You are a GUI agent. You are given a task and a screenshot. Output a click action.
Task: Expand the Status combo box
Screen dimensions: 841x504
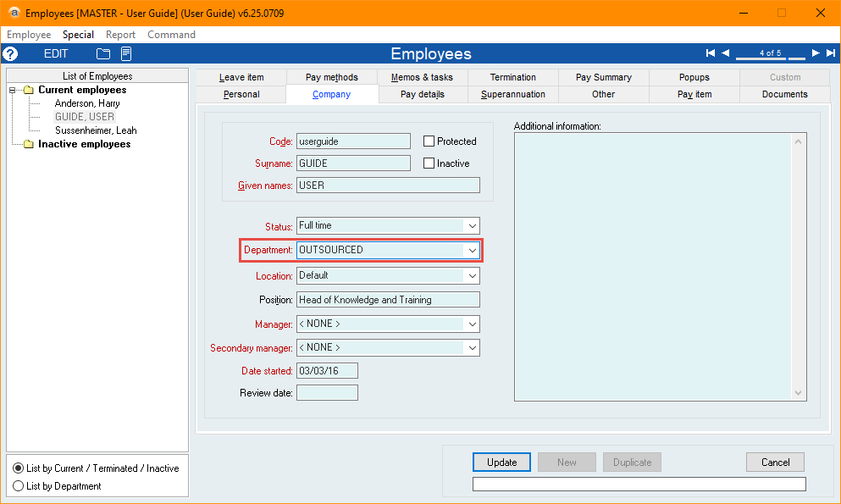coord(472,225)
